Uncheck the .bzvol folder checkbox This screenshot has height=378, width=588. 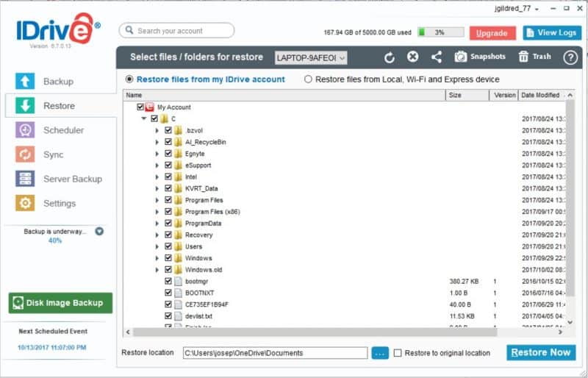168,130
